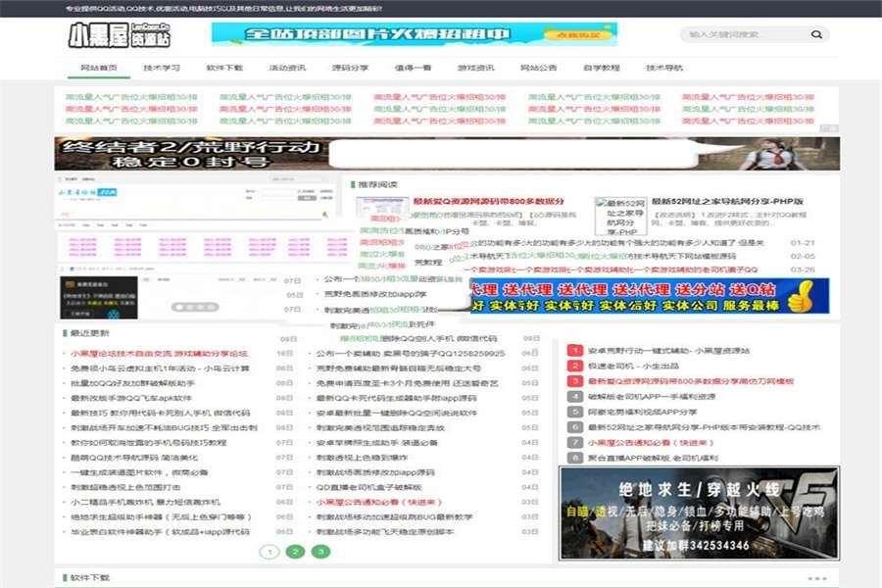Click the 软件下载 section heading
The width and height of the screenshot is (882, 588).
click(x=89, y=578)
